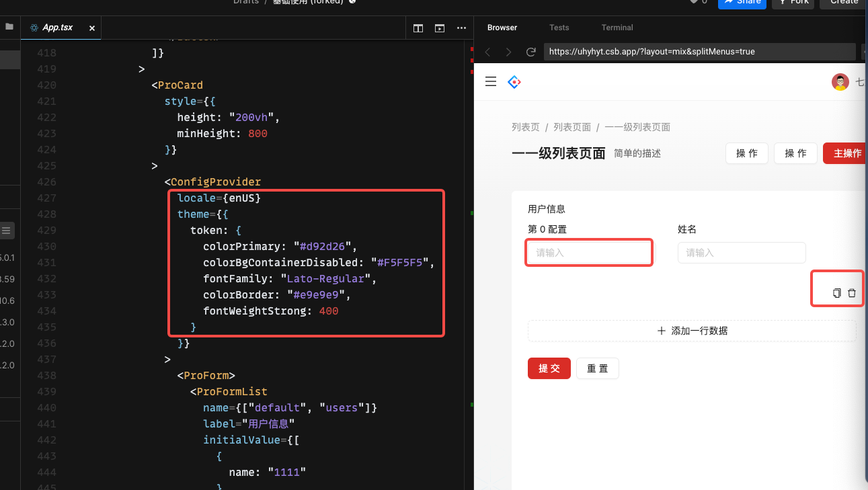868x490 pixels.
Task: Click the trash icon to delete the row
Action: coord(853,292)
